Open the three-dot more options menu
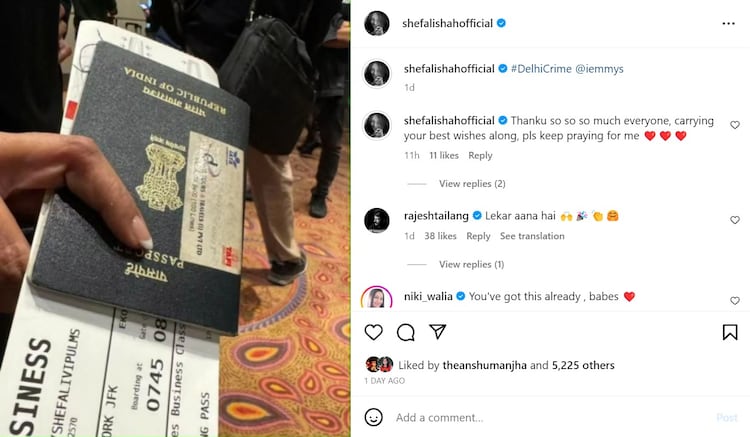Viewport: 750px width, 437px height. pos(728,23)
